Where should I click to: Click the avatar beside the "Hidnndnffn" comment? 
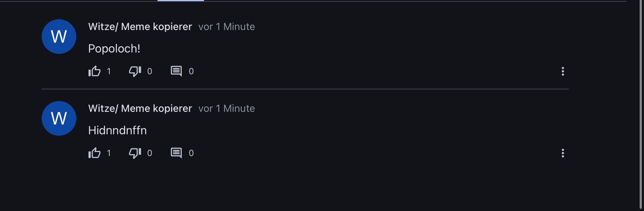[59, 118]
